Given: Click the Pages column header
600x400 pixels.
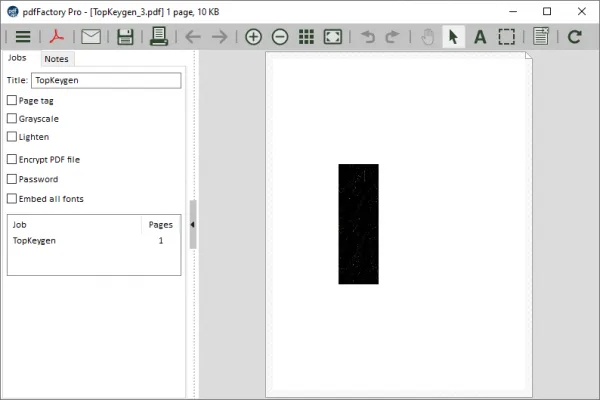Looking at the screenshot, I should (161, 225).
